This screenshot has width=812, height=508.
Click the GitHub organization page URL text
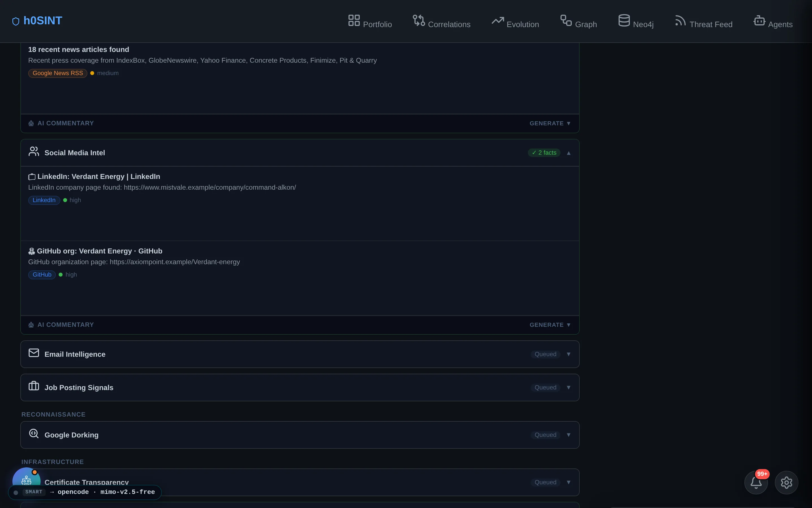tap(134, 262)
